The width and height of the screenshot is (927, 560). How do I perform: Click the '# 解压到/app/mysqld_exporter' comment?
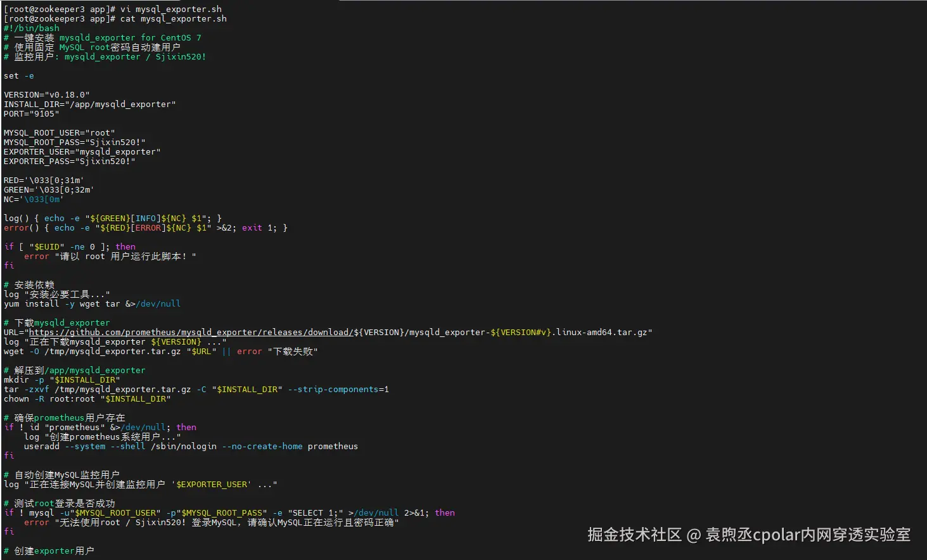(75, 371)
